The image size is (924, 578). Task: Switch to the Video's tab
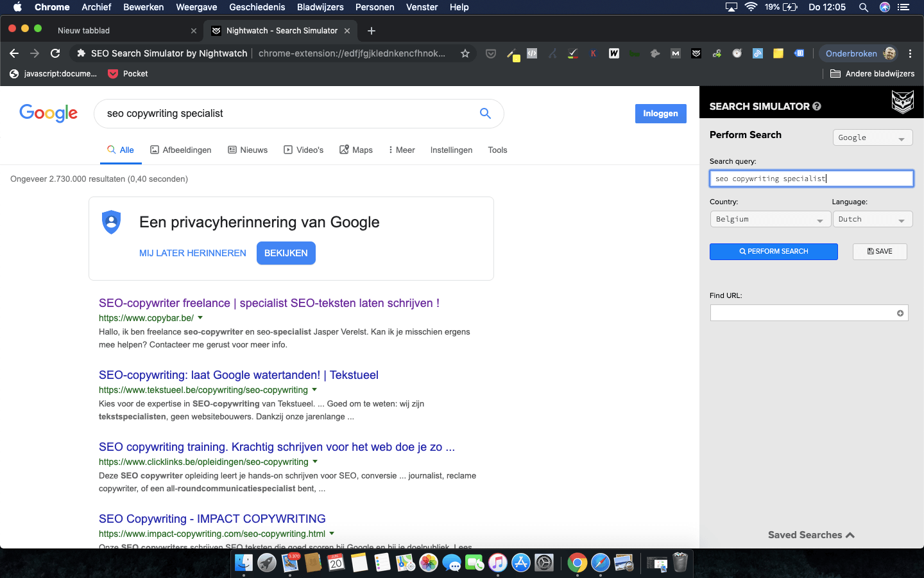click(304, 150)
